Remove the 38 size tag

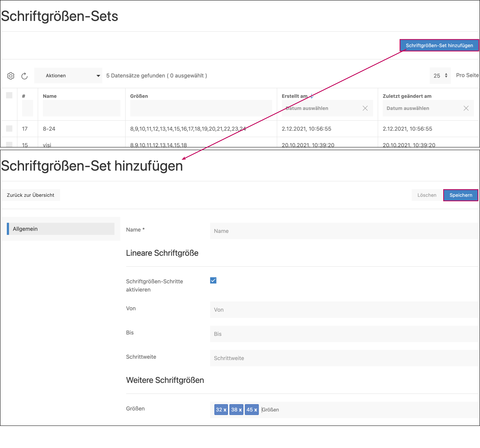(240, 410)
